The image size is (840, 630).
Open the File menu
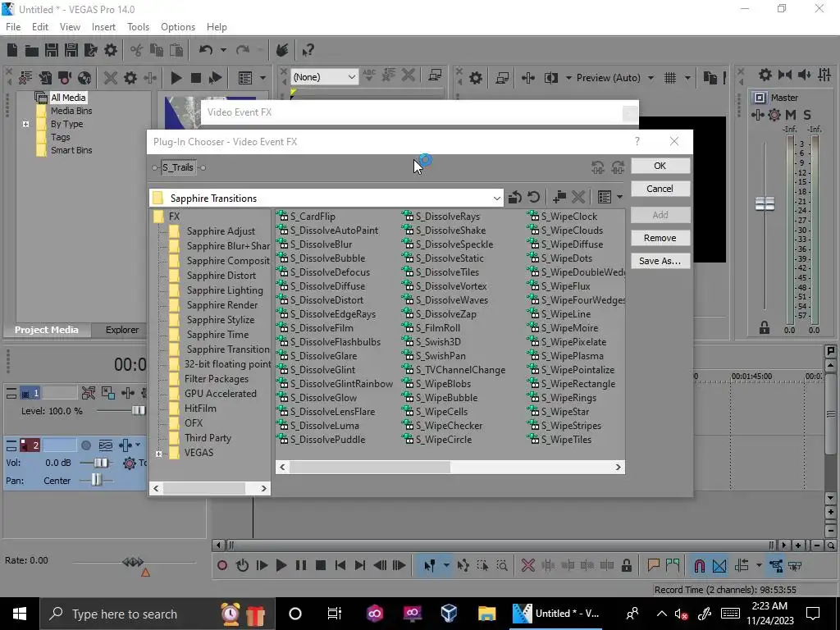coord(13,27)
